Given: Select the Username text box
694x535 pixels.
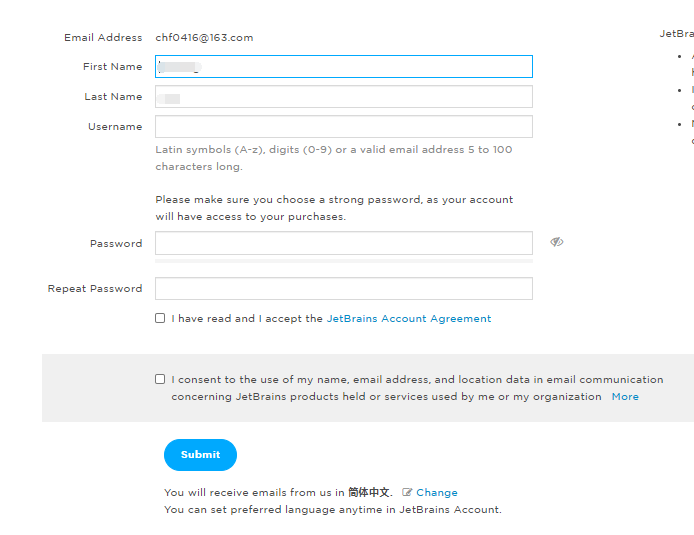Looking at the screenshot, I should (x=343, y=127).
